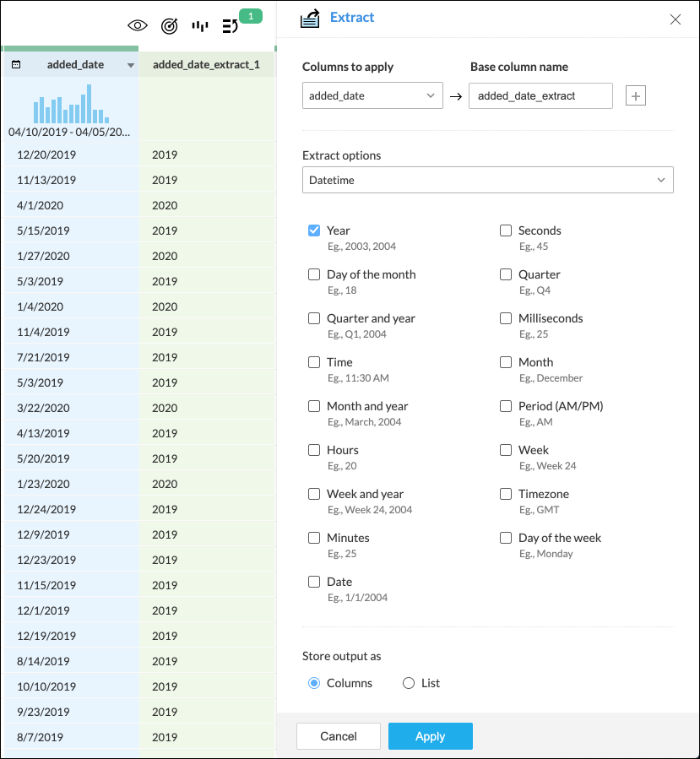Click the bar chart data quality icon
700x759 pixels.
pos(200,25)
